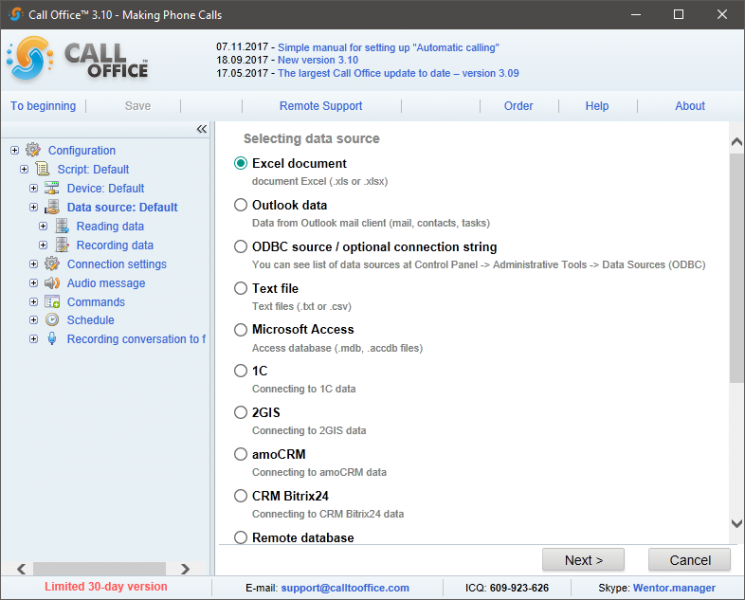Open the Order menu item
This screenshot has width=745, height=600.
(518, 106)
